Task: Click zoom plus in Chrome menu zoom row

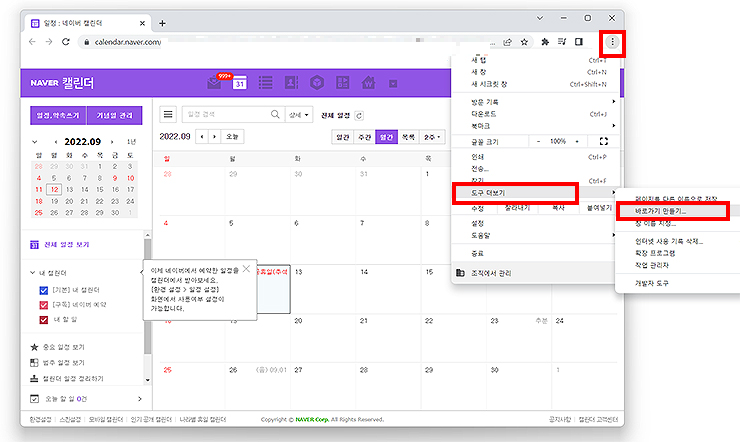Action: (x=577, y=142)
